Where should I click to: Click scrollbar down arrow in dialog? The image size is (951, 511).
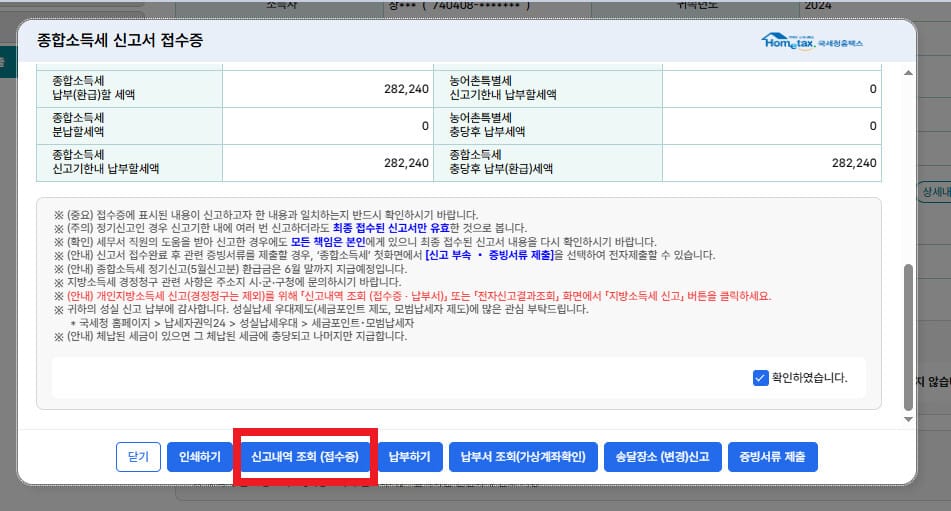tap(908, 419)
